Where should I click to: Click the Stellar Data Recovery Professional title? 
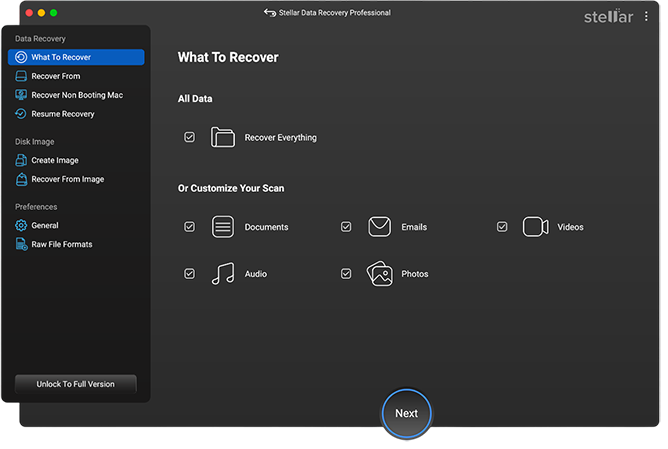(x=334, y=13)
